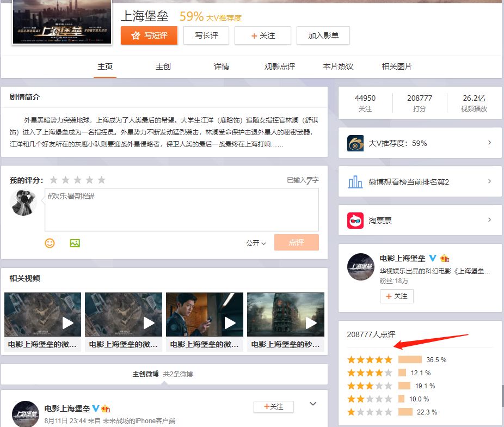Click the 10.0 % two-star bar

tap(401, 399)
